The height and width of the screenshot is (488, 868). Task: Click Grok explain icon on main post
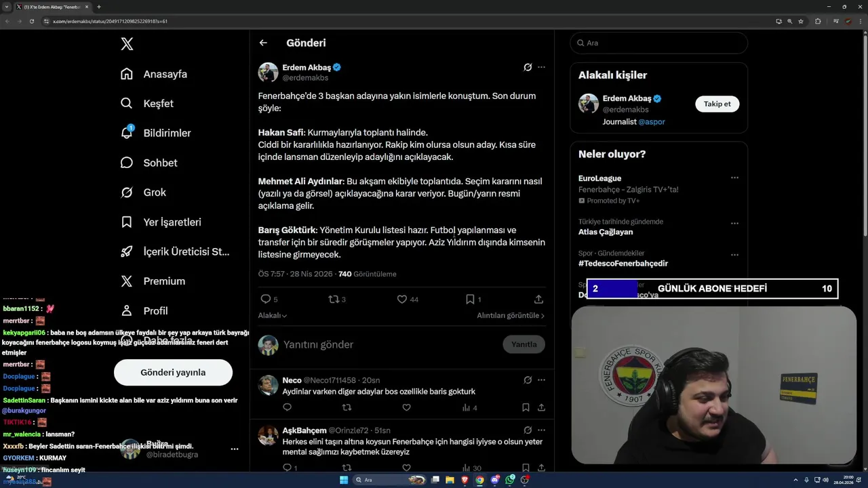[528, 67]
